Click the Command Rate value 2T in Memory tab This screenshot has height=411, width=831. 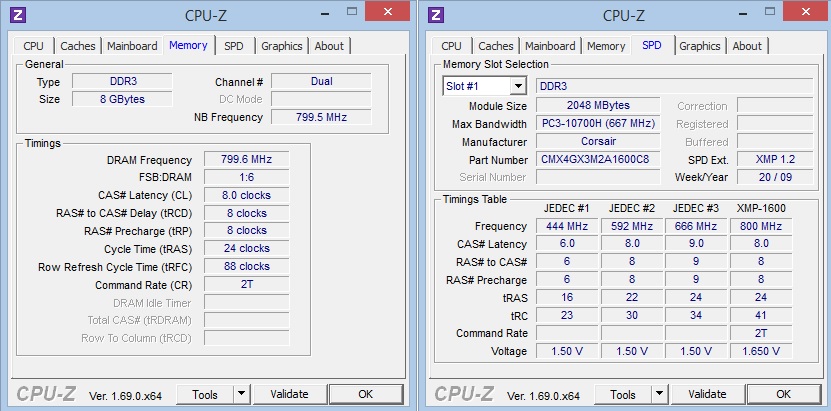tap(246, 284)
